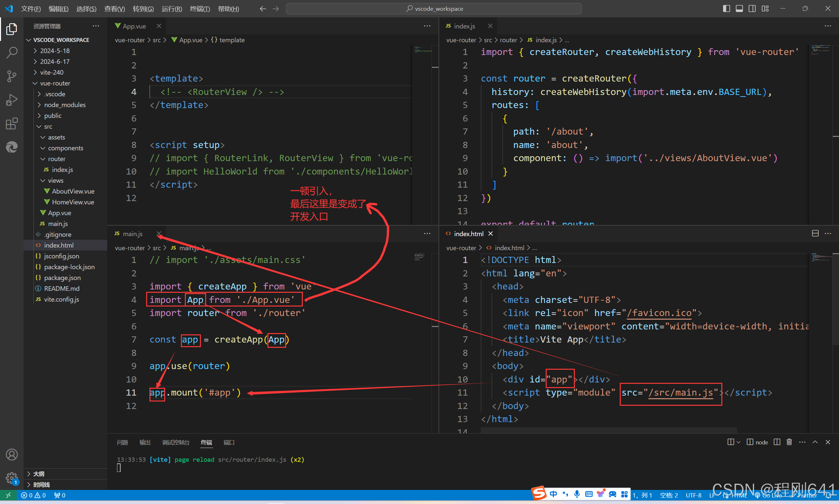Image resolution: width=839 pixels, height=504 pixels.
Task: Expand the 大纲 outline section
Action: tap(39, 474)
